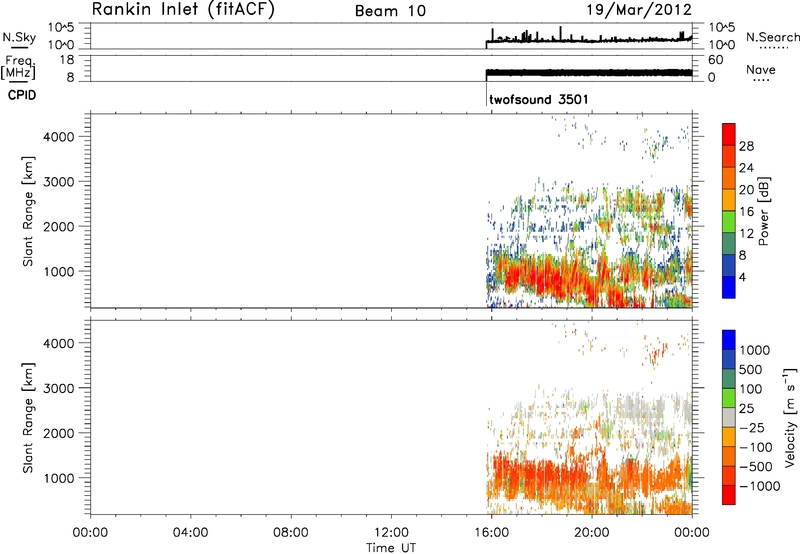The width and height of the screenshot is (800, 554).
Task: Click the '16:00' time axis label
Action: (x=492, y=533)
